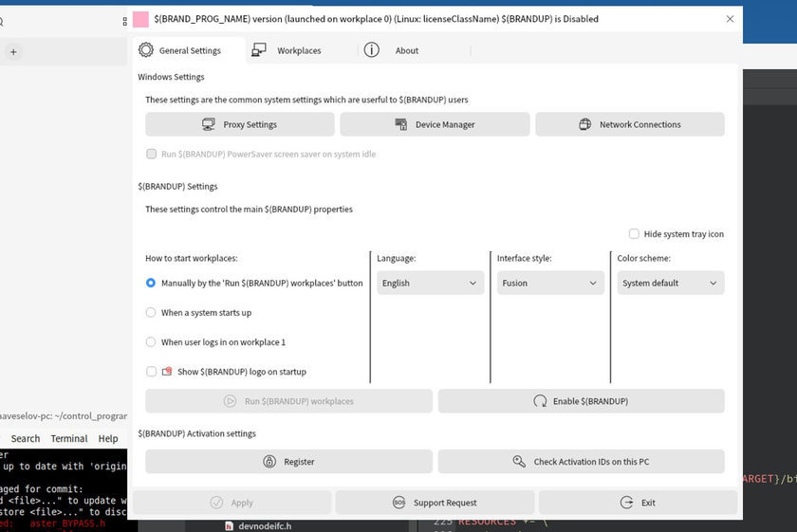Open the About tab
Viewport: 797px width, 532px height.
(x=393, y=50)
